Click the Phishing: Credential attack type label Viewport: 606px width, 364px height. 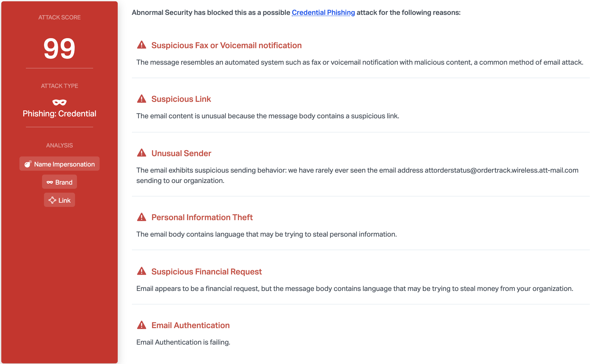(60, 114)
